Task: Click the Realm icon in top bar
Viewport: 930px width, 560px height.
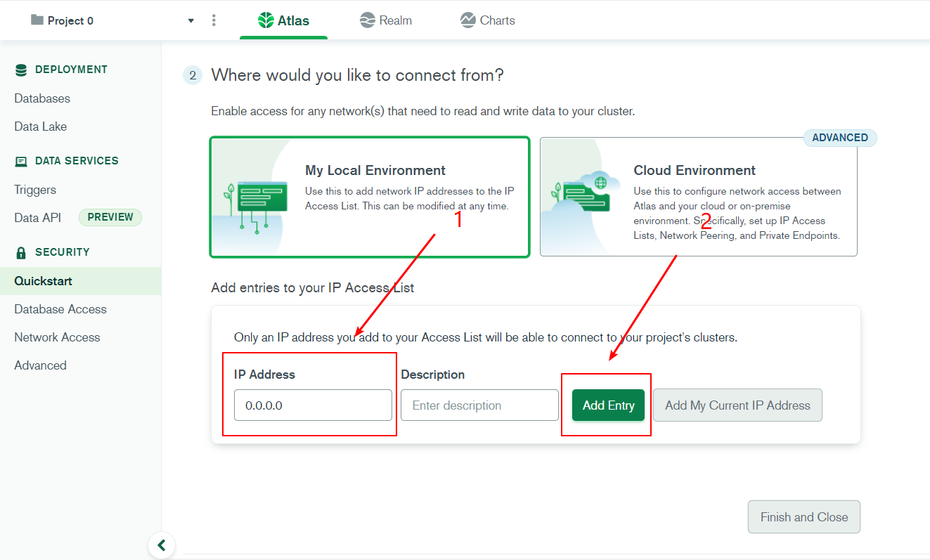Action: pyautogui.click(x=367, y=20)
